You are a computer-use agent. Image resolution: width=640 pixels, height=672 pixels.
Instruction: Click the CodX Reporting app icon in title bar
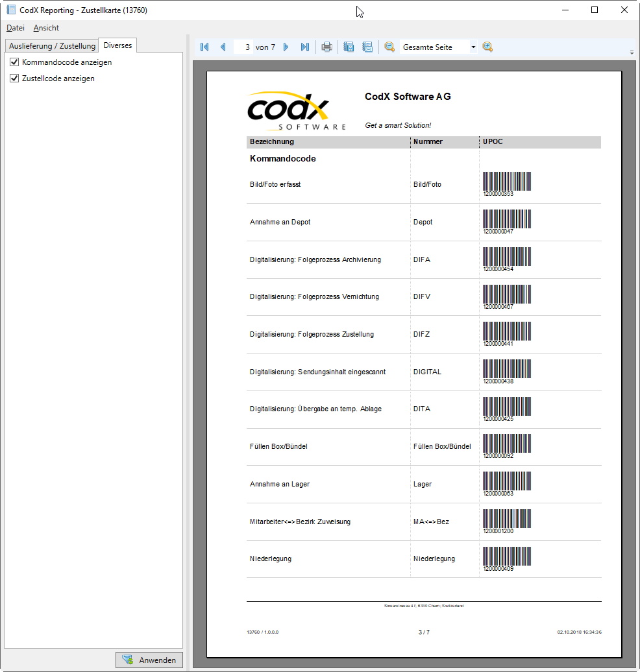[11, 10]
